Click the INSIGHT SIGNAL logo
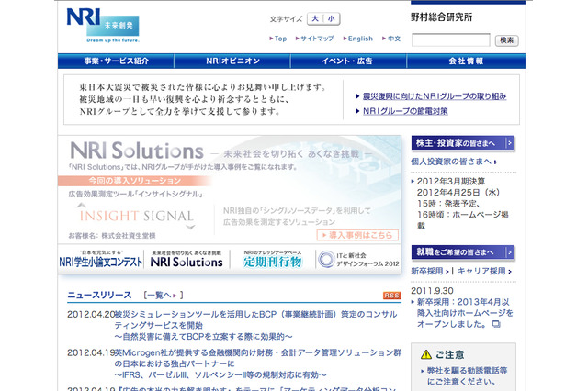The image size is (588, 391). [136, 216]
